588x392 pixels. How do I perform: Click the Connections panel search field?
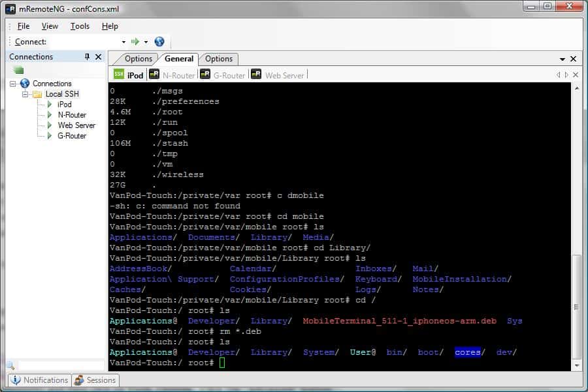coord(60,366)
